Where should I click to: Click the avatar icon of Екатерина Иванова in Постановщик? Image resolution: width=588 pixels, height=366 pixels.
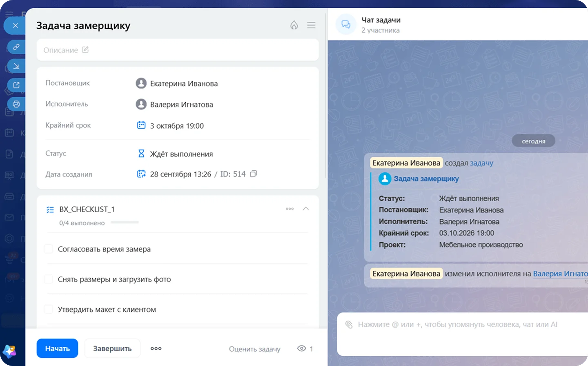tap(141, 83)
